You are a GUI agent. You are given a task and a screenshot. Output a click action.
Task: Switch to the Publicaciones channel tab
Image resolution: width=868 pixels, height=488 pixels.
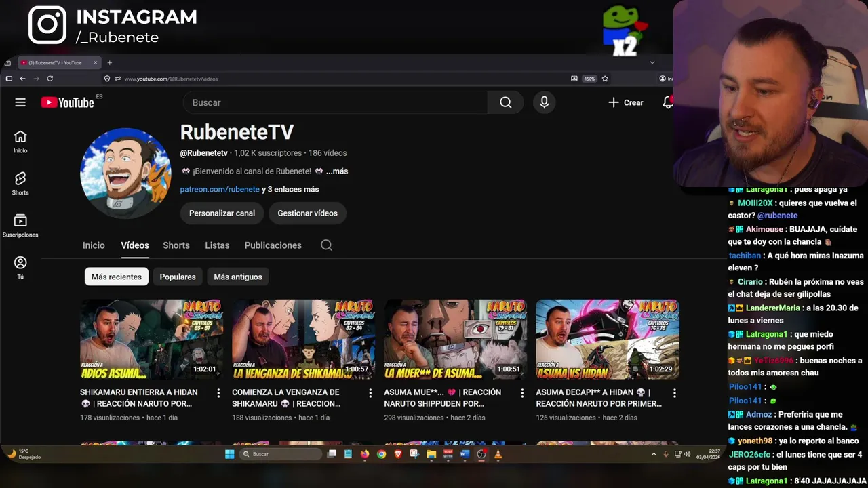click(273, 245)
